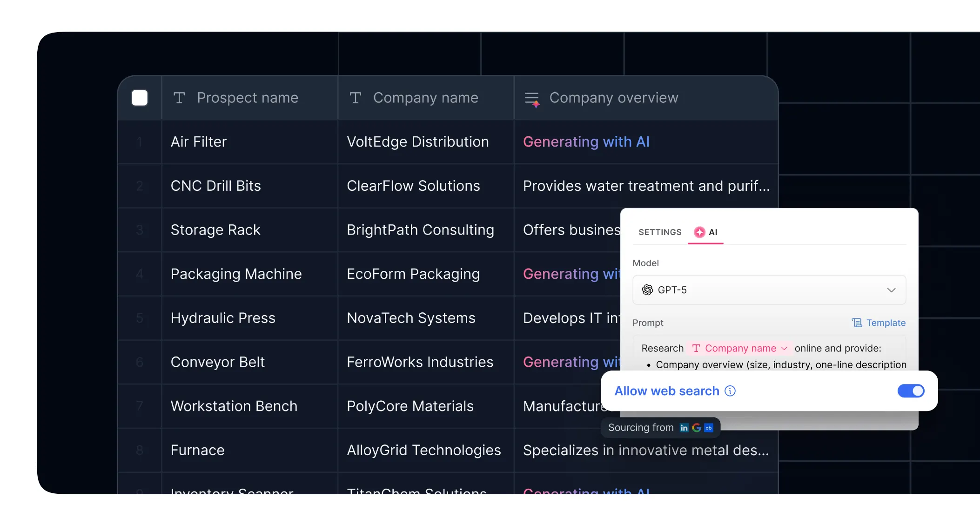Open the GPT-5 model dropdown
Screen dimensions: 980x525
pos(769,290)
